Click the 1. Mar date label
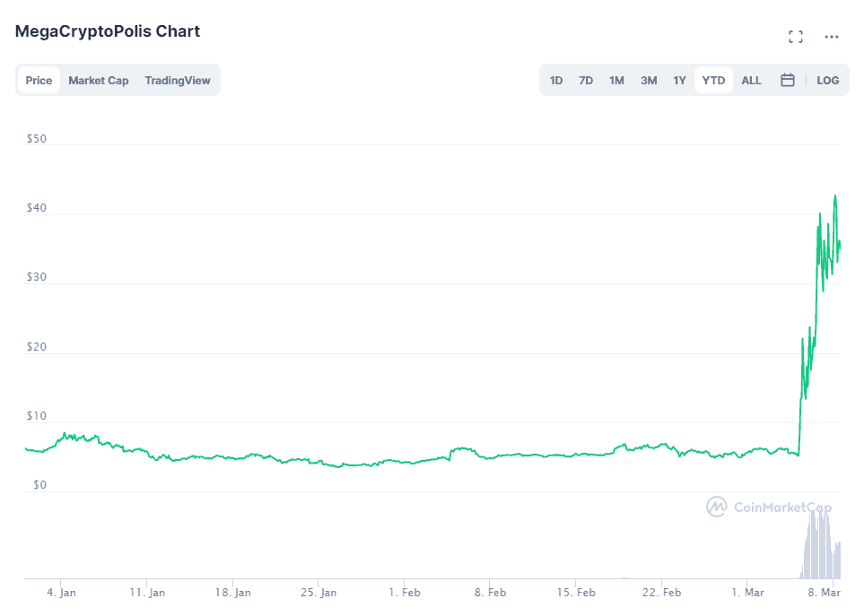This screenshot has height=616, width=864. point(747,593)
